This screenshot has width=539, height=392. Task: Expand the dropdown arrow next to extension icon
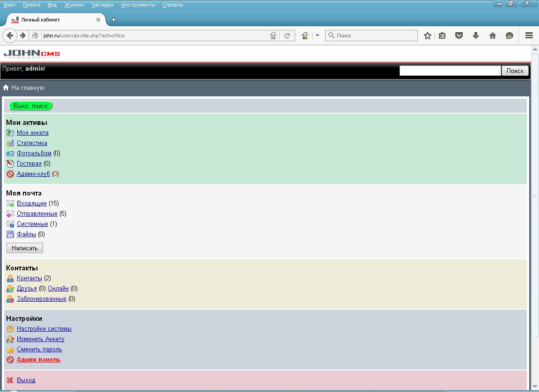point(317,36)
